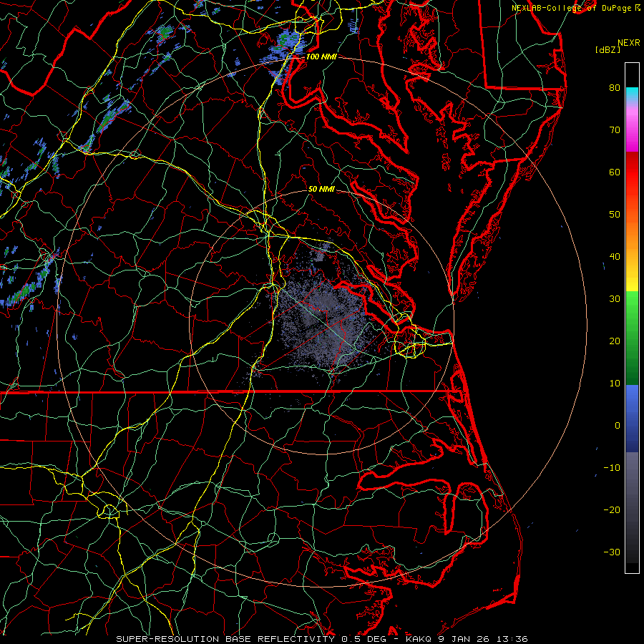644x644 pixels.
Task: Click the 13:36 timestamp
Action: [512, 639]
